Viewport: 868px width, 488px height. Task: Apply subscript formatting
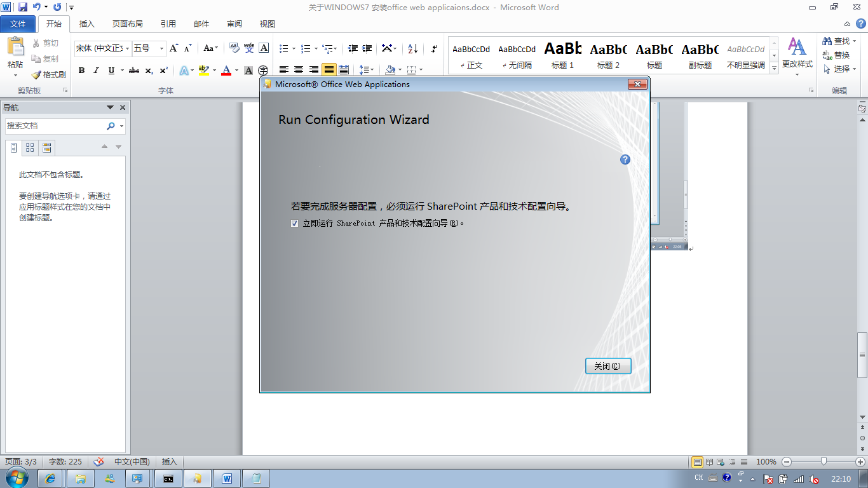click(x=149, y=71)
